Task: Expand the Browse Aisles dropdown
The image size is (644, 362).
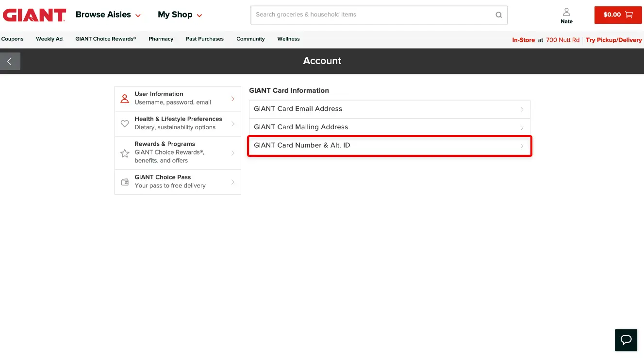Action: coord(108,15)
